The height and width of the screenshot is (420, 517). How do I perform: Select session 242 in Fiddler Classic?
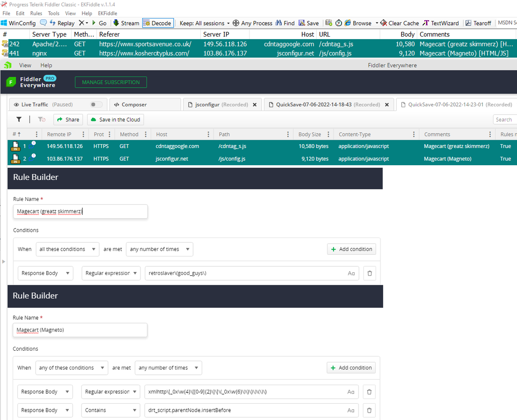(x=258, y=44)
